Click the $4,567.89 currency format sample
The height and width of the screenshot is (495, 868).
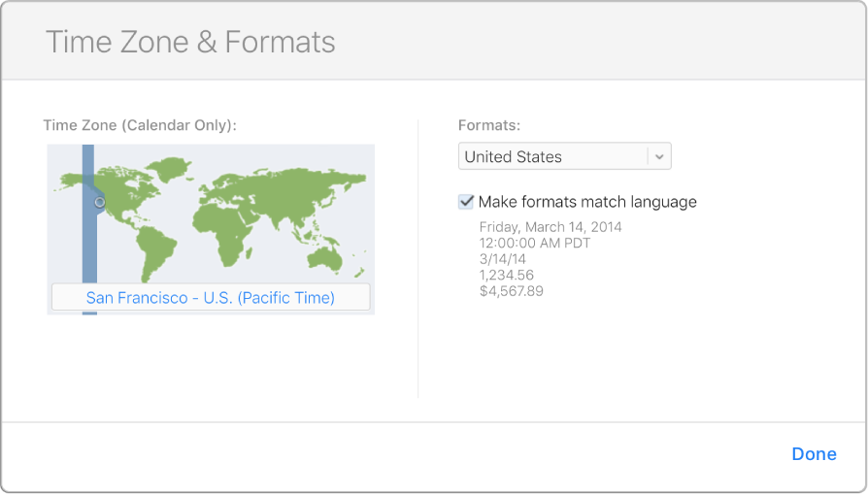(511, 291)
